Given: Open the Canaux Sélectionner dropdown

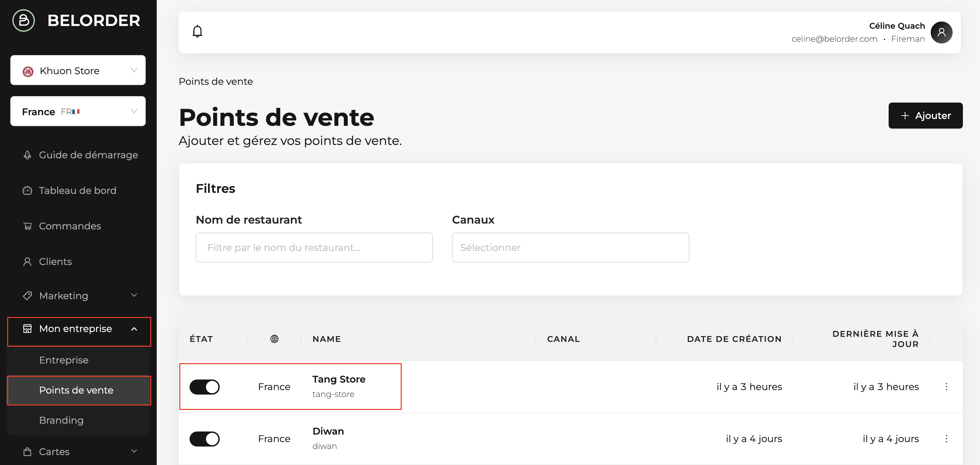Looking at the screenshot, I should (x=570, y=248).
